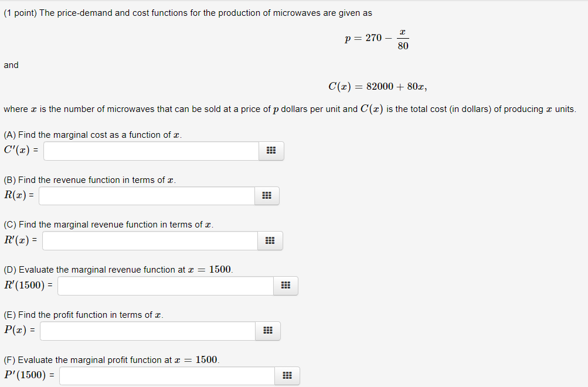This screenshot has width=588, height=387.
Task: Focus the R'(x) answer field
Action: pos(149,240)
